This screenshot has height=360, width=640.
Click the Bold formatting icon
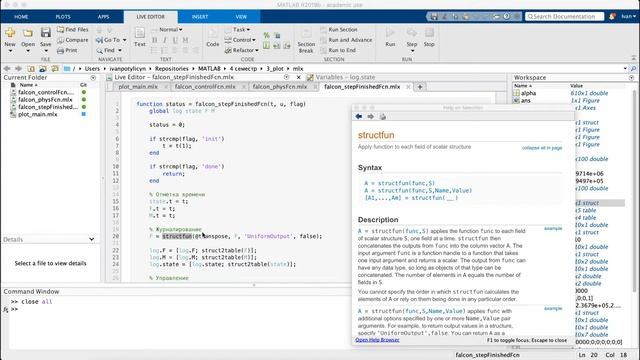(x=154, y=40)
